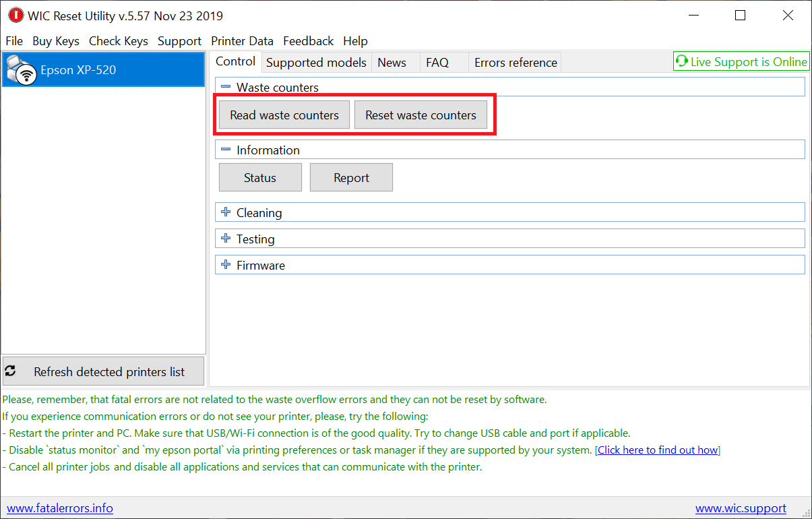This screenshot has height=519, width=812.
Task: Click Read waste counters button
Action: click(284, 115)
